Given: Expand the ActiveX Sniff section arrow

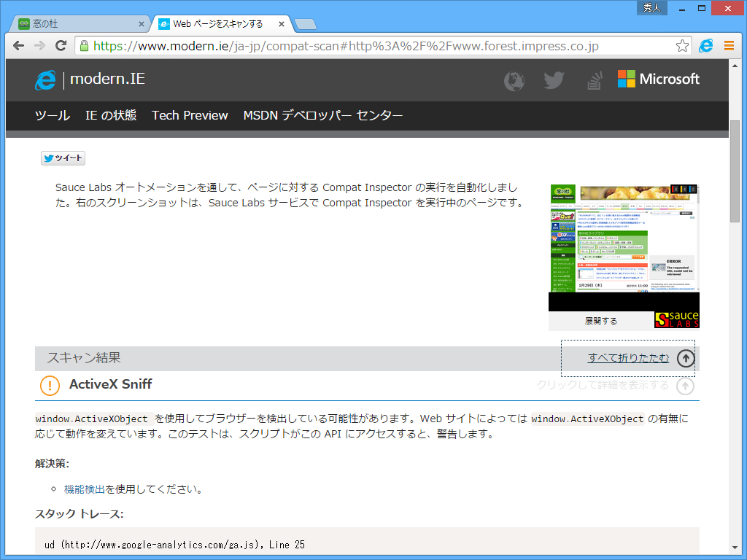Looking at the screenshot, I should coord(684,386).
